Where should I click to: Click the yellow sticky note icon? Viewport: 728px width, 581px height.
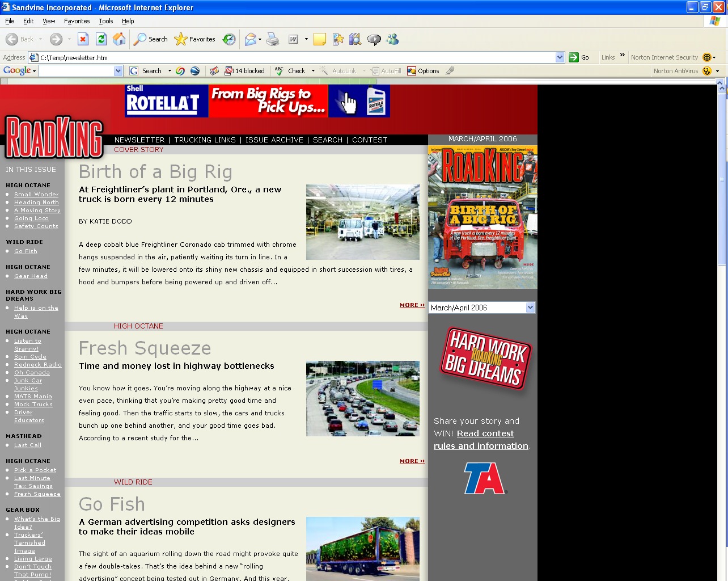coord(320,39)
